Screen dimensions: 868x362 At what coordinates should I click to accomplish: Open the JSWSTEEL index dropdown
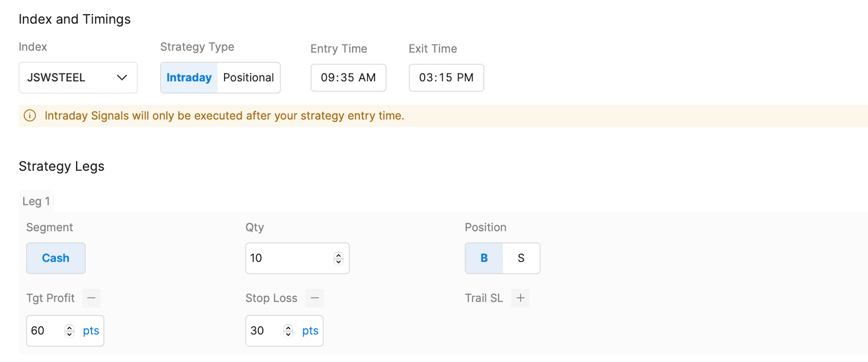pyautogui.click(x=78, y=77)
